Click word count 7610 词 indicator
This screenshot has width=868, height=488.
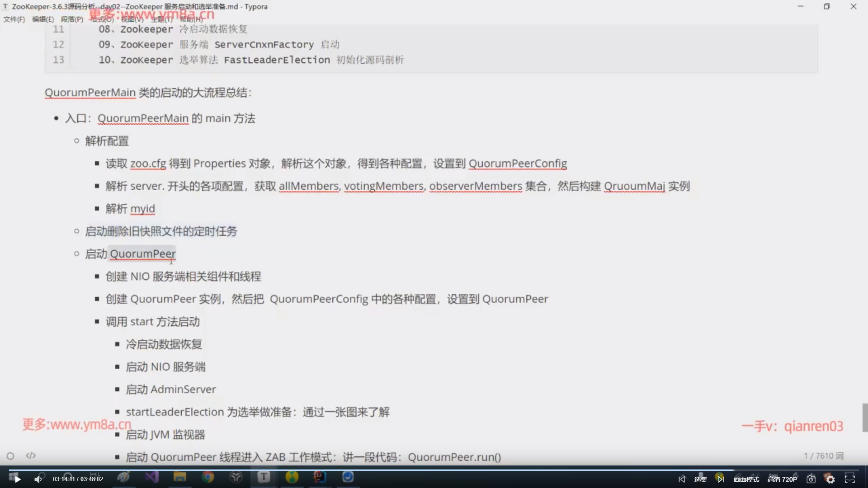point(824,455)
